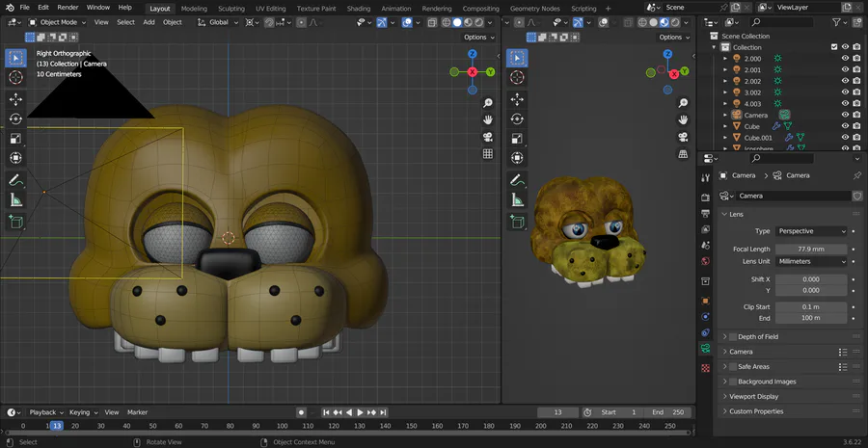Hide Camera in viewport via its eye icon
The image size is (868, 448).
[845, 115]
